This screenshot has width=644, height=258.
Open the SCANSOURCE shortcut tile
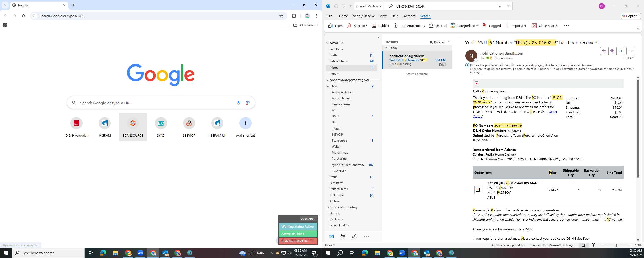point(133,127)
